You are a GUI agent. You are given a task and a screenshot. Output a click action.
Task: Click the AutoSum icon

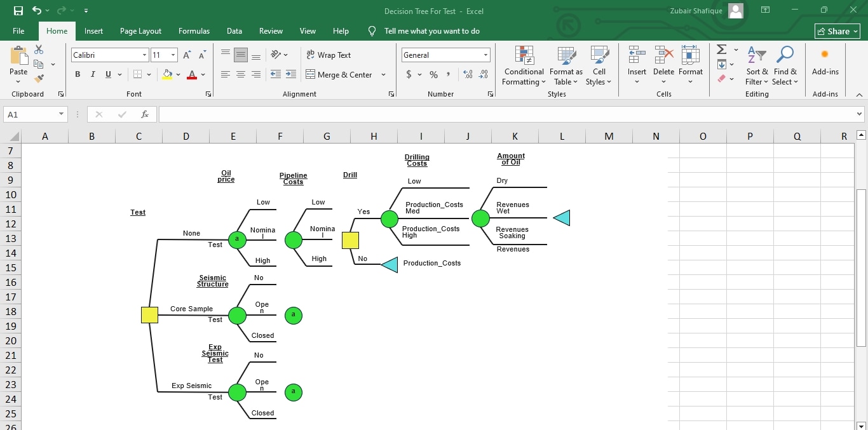[x=722, y=50]
